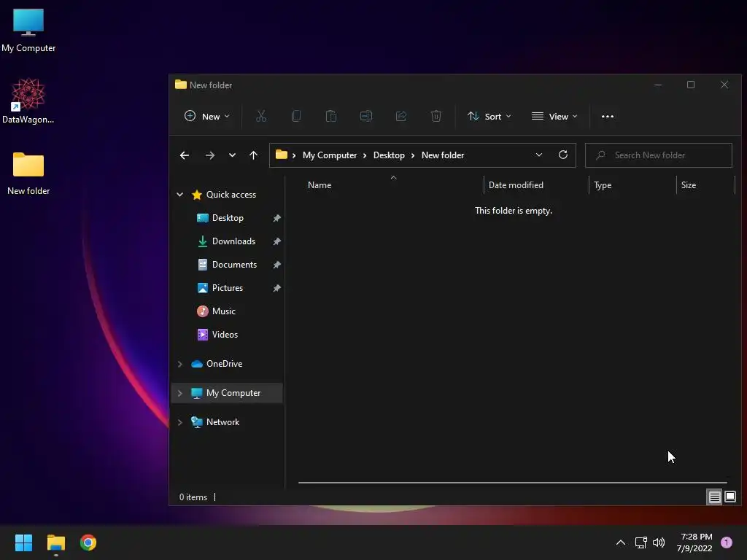This screenshot has width=747, height=560.
Task: Click the Share icon in toolbar
Action: (401, 116)
